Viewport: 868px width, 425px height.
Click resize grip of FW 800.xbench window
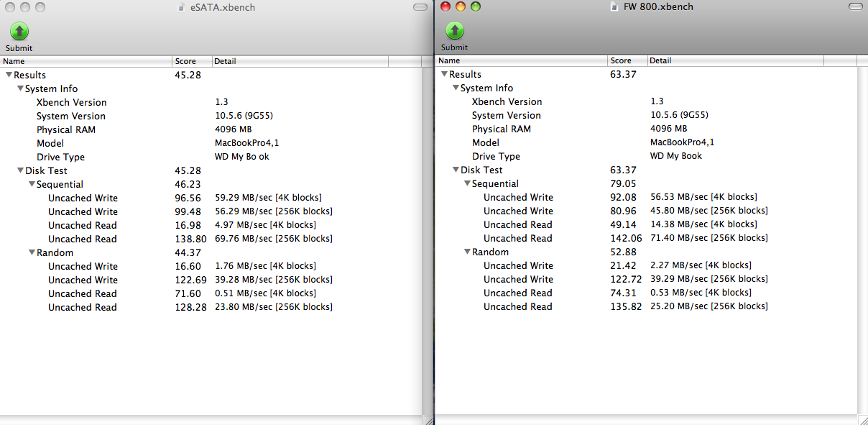(x=862, y=419)
